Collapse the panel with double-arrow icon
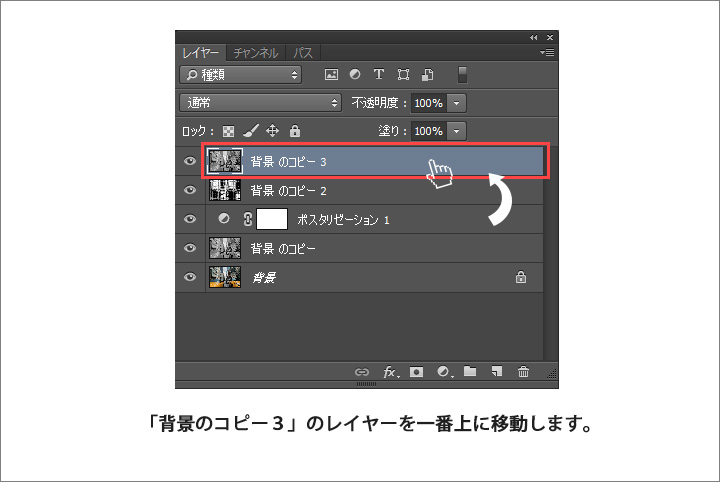This screenshot has width=720, height=482. tap(533, 38)
